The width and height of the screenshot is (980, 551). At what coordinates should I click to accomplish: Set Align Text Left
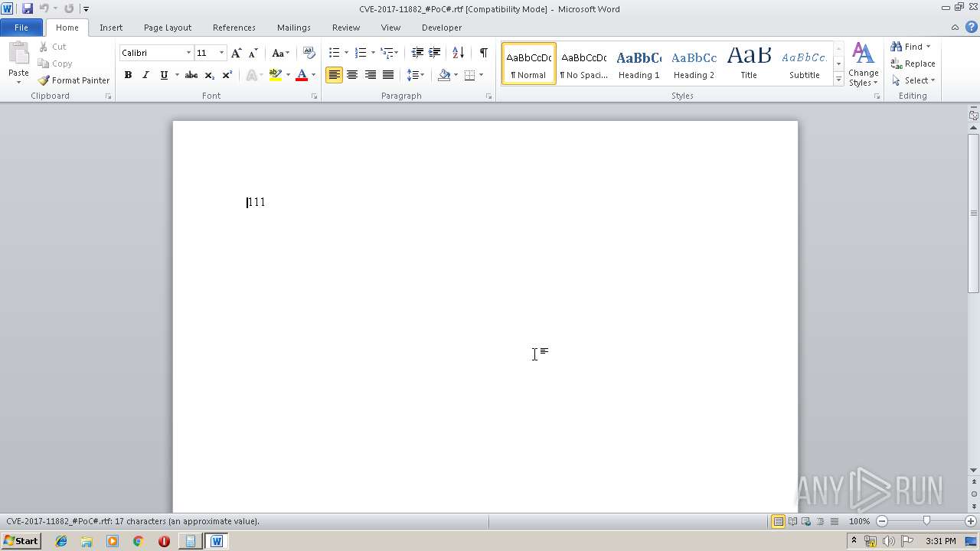(x=334, y=75)
